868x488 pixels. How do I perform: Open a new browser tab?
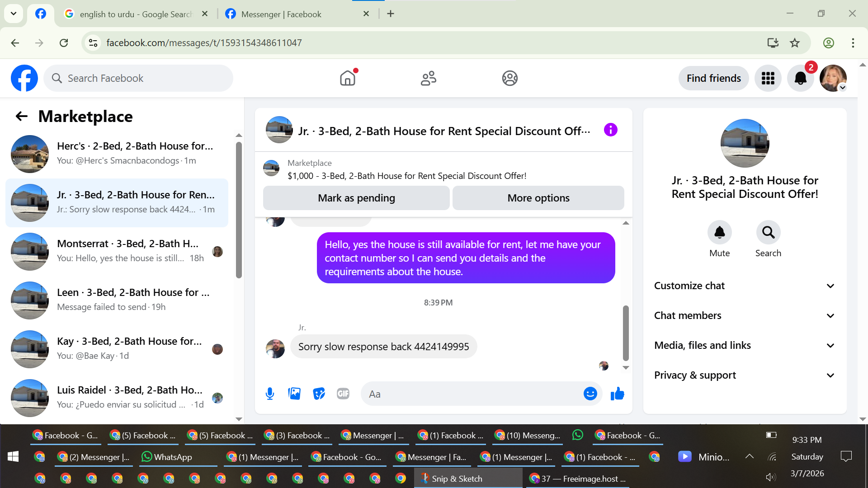[x=391, y=14]
